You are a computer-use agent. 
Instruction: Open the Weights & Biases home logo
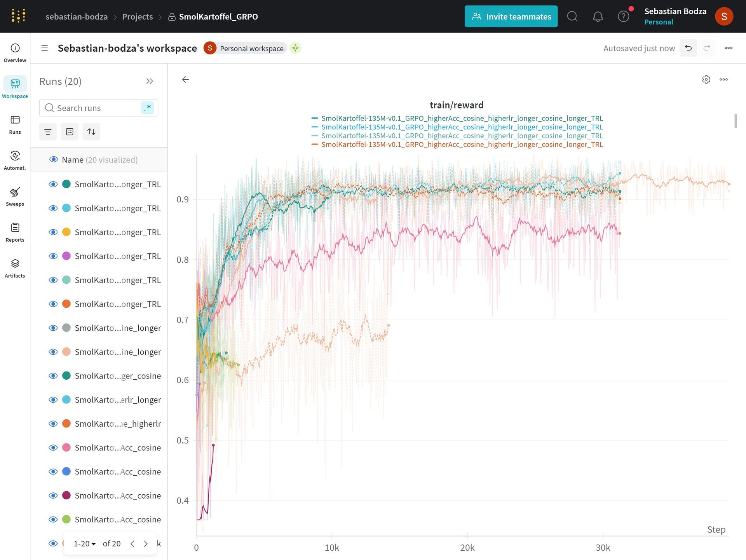[x=18, y=16]
